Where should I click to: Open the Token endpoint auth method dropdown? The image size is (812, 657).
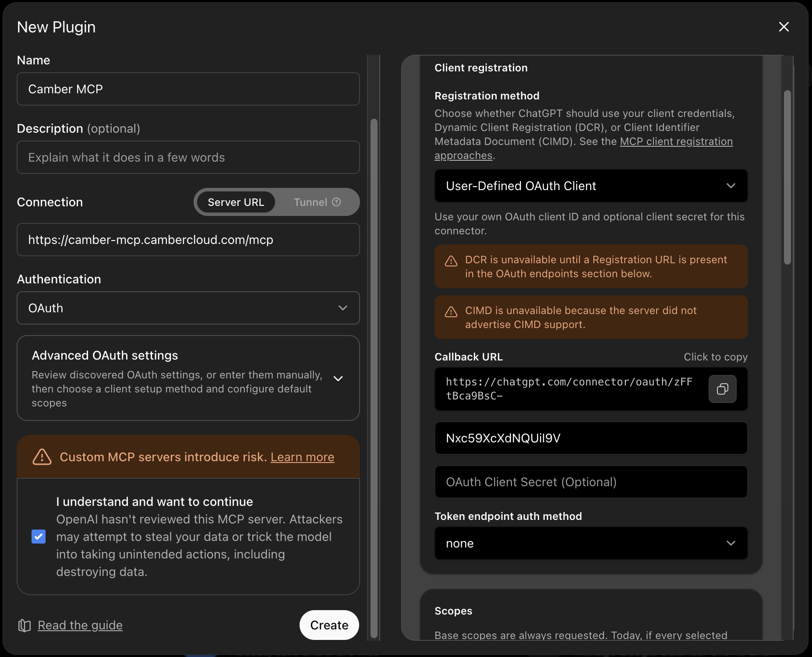tap(591, 543)
